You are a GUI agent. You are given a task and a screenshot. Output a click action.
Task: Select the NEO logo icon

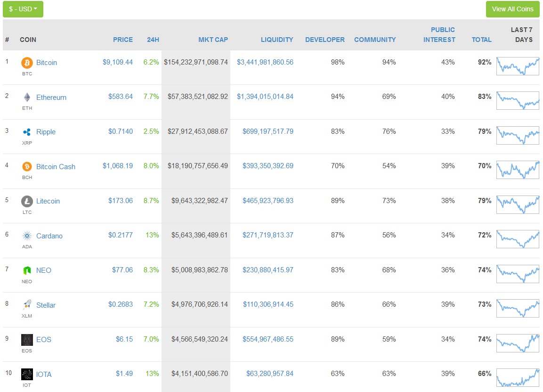27,270
